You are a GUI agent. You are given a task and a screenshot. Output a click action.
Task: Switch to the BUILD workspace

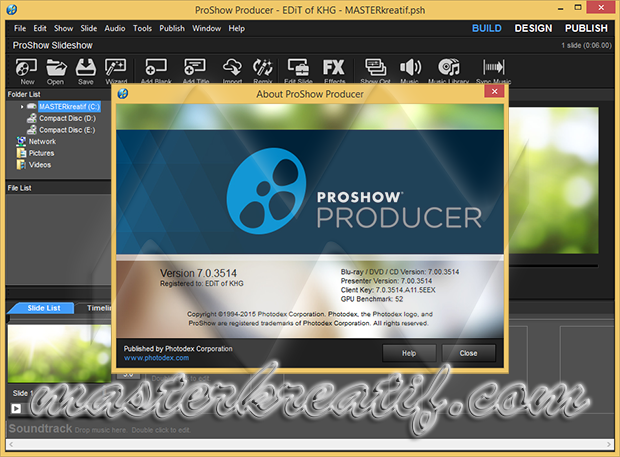coord(487,28)
